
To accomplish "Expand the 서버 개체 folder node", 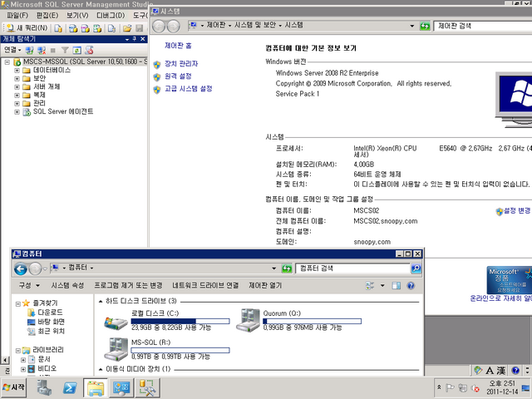I will coord(17,87).
